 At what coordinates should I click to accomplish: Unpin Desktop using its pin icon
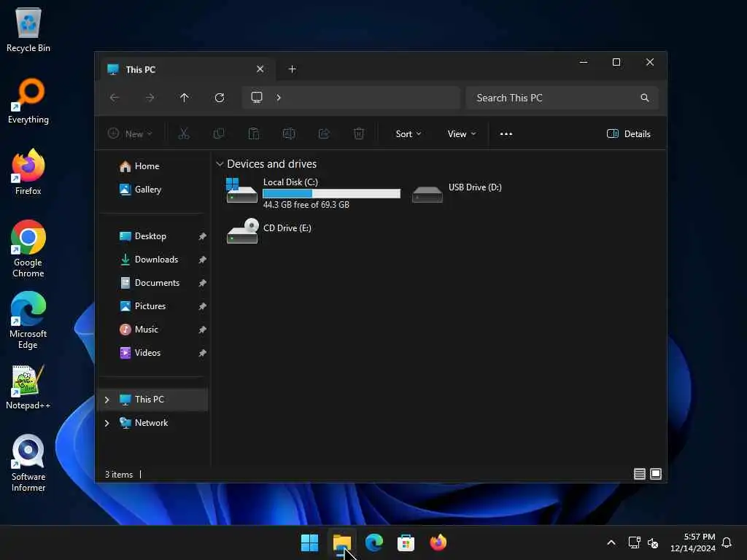tap(203, 236)
